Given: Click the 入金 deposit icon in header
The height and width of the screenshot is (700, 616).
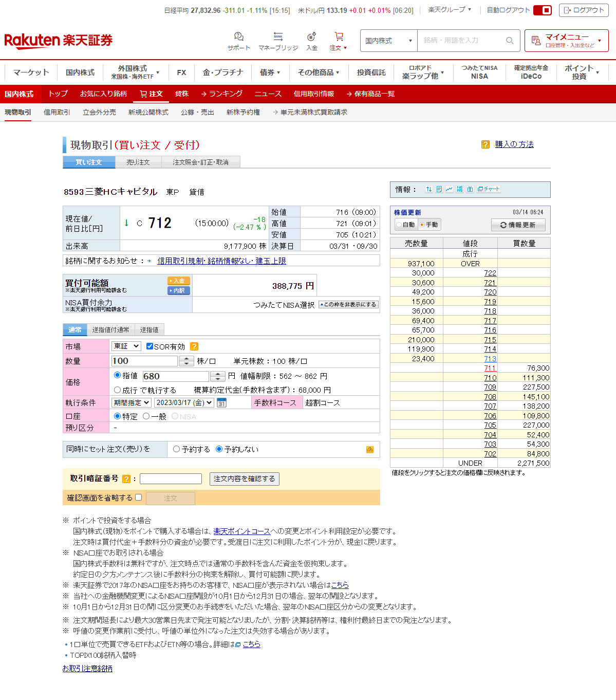Looking at the screenshot, I should (311, 36).
